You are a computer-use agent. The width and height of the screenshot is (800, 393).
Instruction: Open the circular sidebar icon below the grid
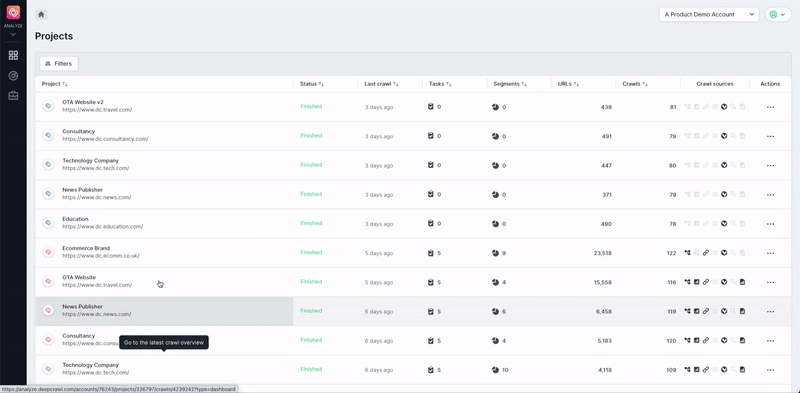[13, 76]
